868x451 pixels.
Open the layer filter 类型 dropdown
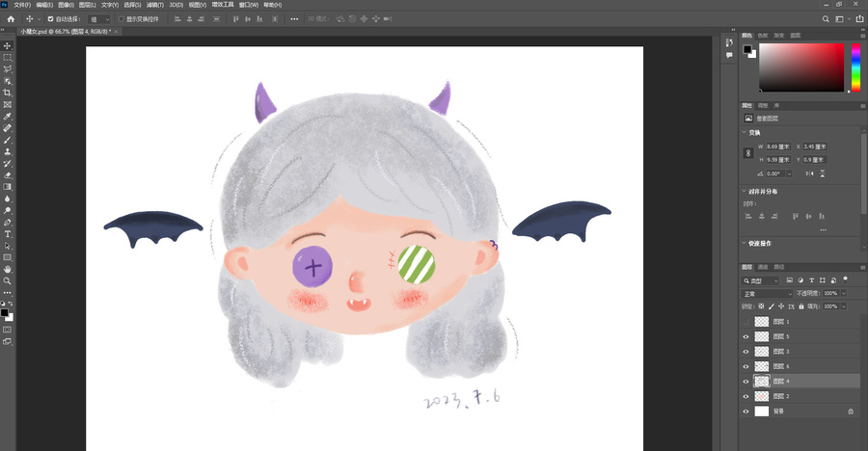pos(760,280)
